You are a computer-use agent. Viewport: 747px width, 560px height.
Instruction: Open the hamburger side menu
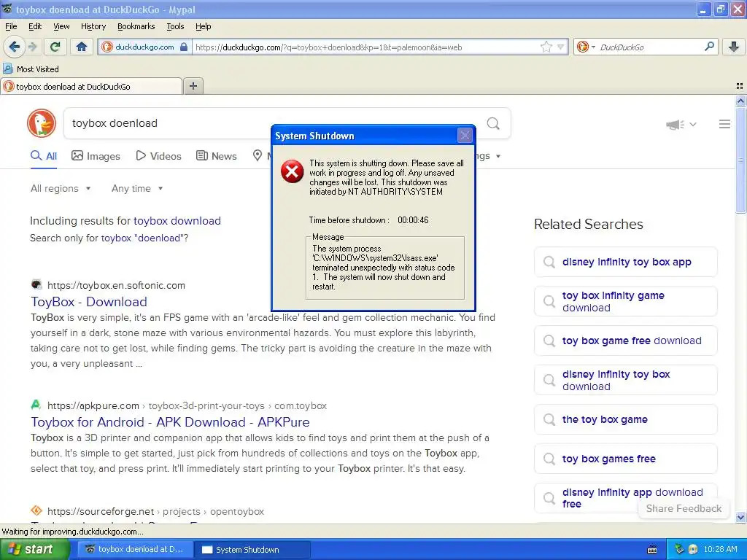coord(724,124)
